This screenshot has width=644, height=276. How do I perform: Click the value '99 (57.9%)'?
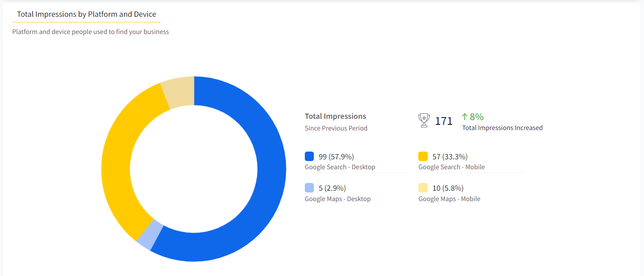[336, 157]
